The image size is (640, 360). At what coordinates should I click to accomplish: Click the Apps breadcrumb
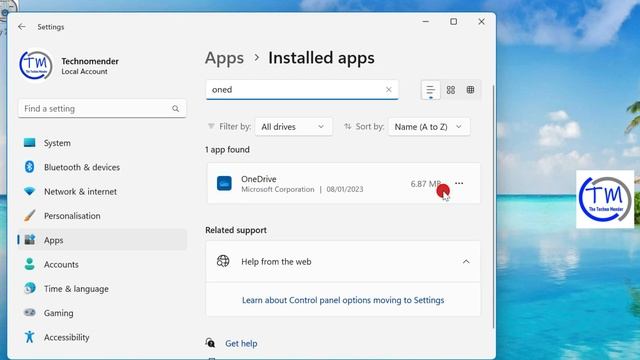point(224,58)
